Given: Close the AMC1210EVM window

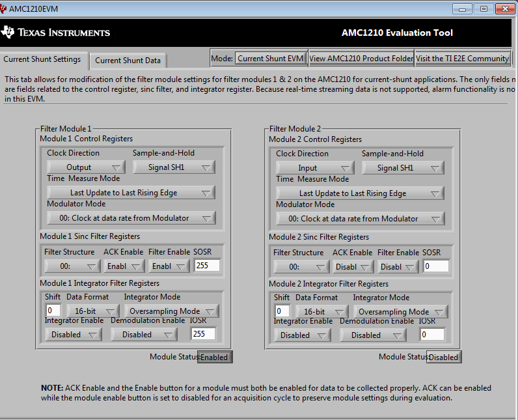Looking at the screenshot, I should [x=505, y=9].
